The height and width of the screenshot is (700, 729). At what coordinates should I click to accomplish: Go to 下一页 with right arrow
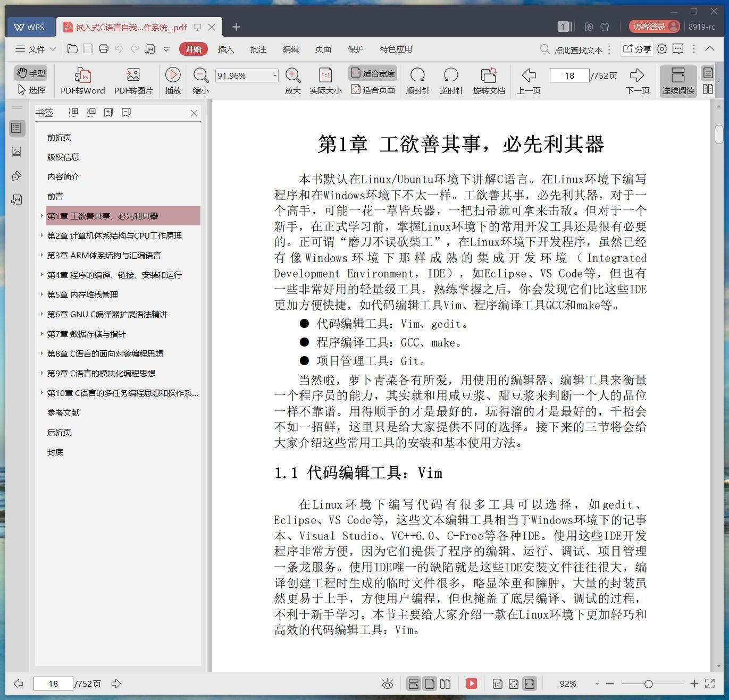tap(637, 75)
